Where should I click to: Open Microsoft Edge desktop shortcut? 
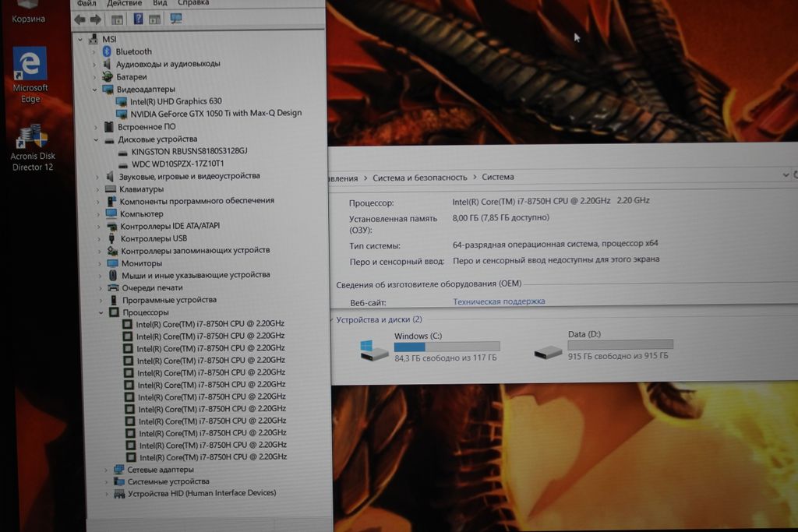[30, 74]
